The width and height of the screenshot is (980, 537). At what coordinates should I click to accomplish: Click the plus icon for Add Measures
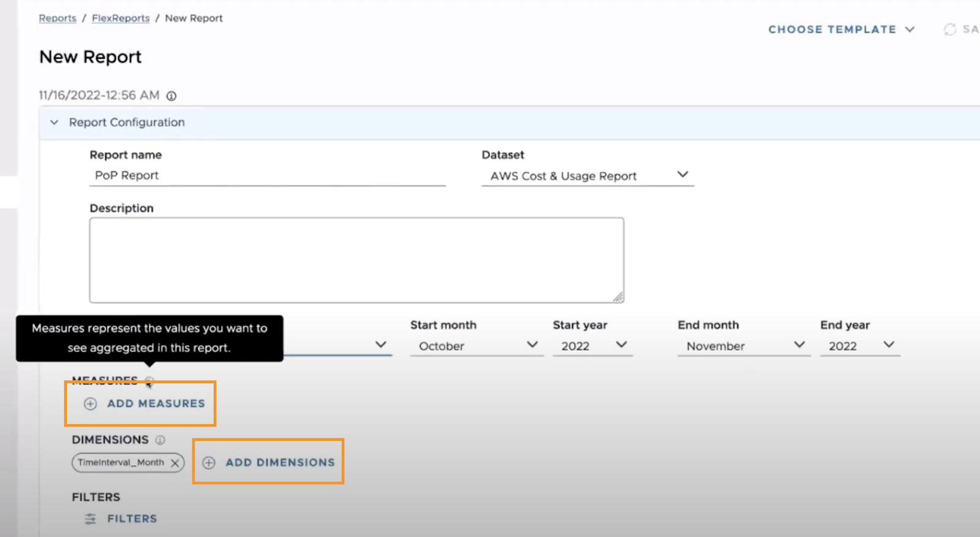[x=90, y=403]
